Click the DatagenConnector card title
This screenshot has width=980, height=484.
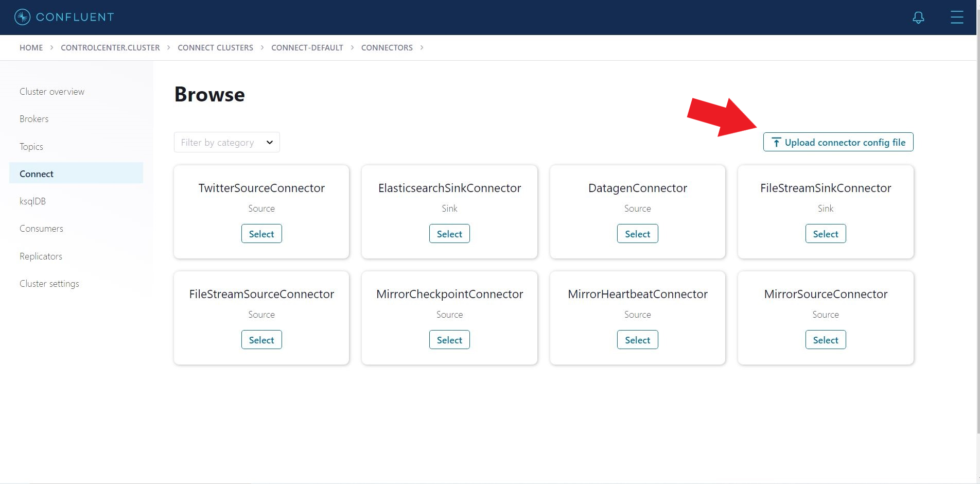pyautogui.click(x=638, y=188)
